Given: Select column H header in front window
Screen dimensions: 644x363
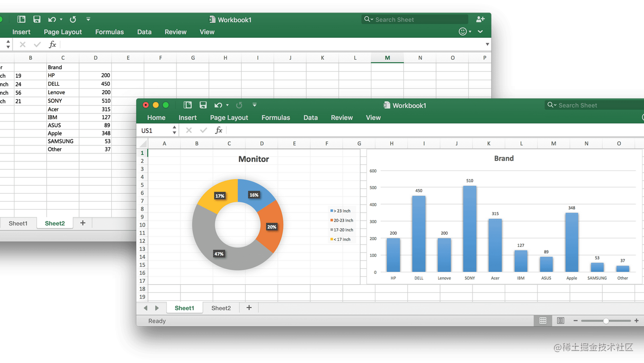Looking at the screenshot, I should [x=391, y=143].
